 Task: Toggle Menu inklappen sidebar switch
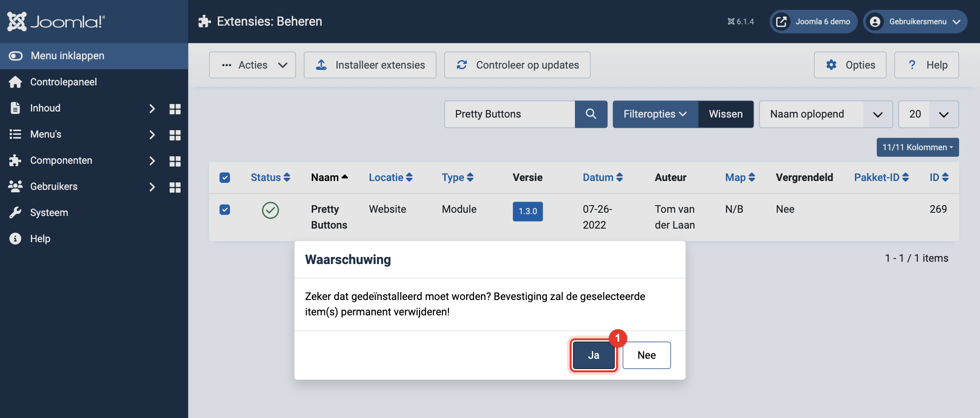(x=16, y=56)
